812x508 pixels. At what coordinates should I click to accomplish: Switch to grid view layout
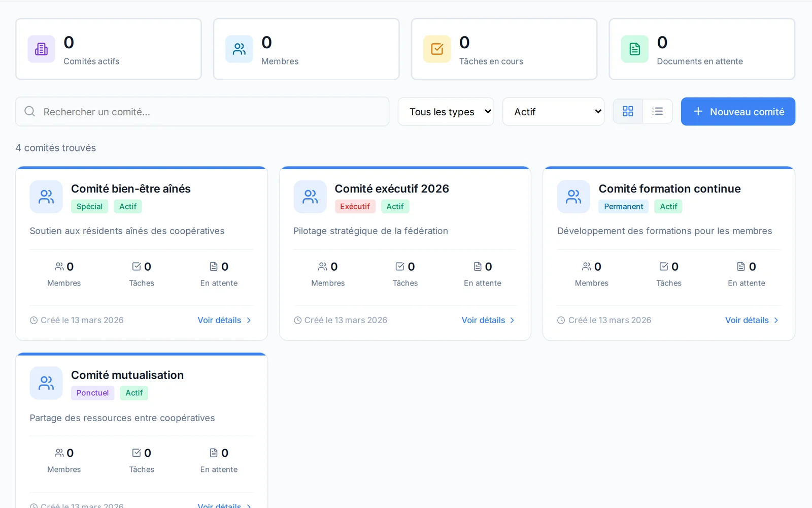tap(628, 111)
